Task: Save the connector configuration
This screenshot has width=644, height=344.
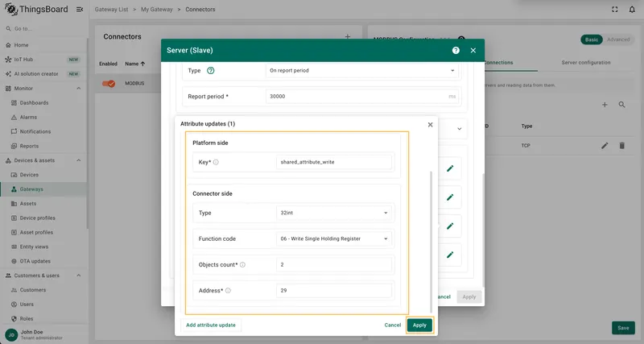Action: (623, 328)
